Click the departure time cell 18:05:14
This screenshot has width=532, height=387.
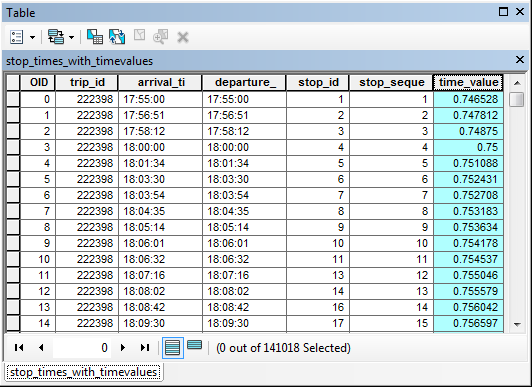point(244,227)
